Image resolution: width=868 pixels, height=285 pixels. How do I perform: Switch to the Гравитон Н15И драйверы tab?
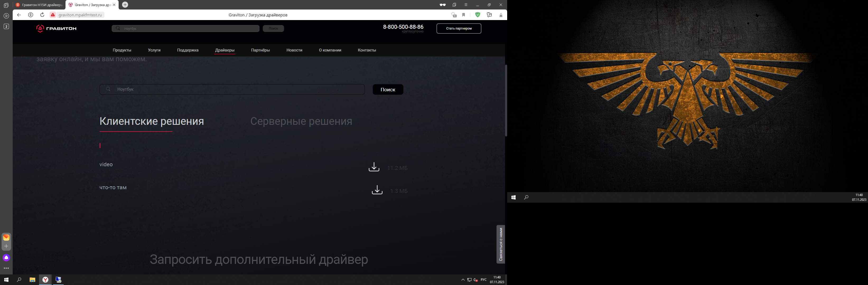[39, 5]
